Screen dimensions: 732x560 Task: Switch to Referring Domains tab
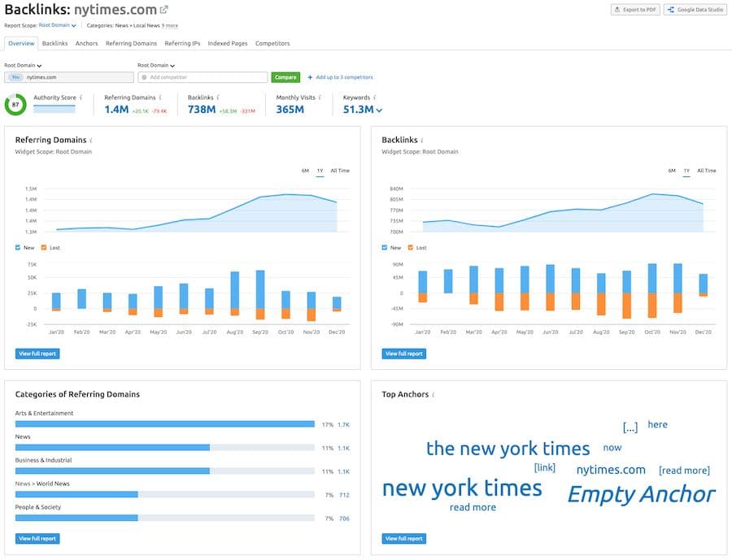[x=131, y=43]
